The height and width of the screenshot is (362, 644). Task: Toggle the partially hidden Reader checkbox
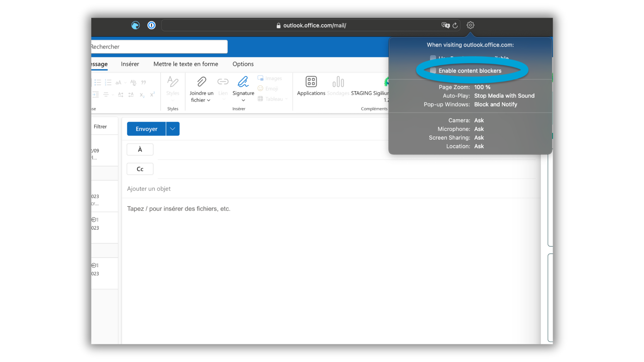click(433, 58)
